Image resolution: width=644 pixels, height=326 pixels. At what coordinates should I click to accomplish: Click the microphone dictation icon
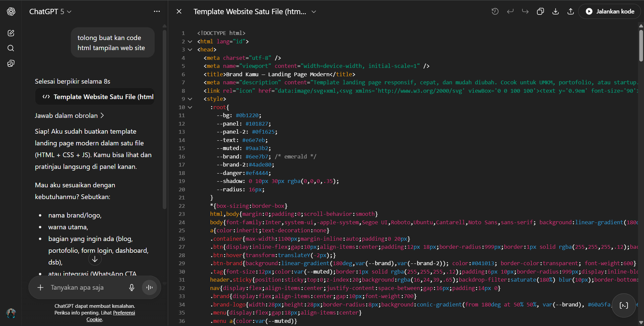[132, 287]
